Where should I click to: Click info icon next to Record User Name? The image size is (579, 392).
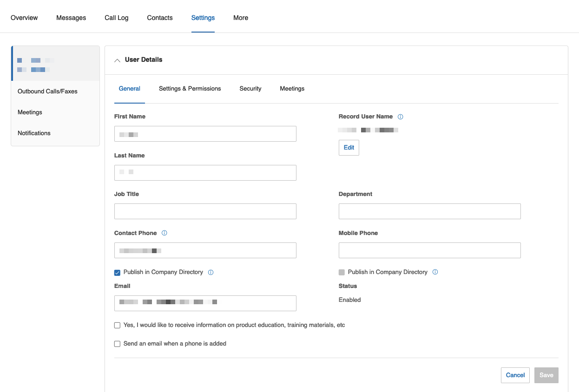coord(401,117)
